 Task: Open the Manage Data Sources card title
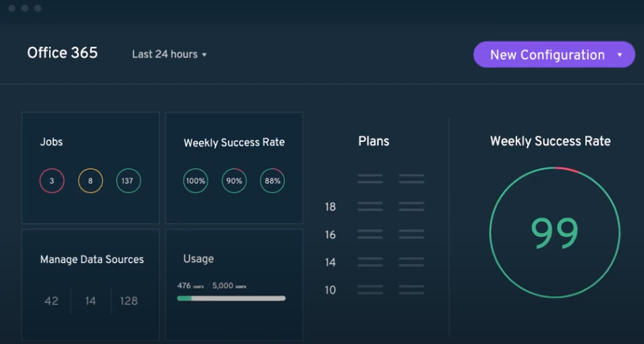[92, 260]
